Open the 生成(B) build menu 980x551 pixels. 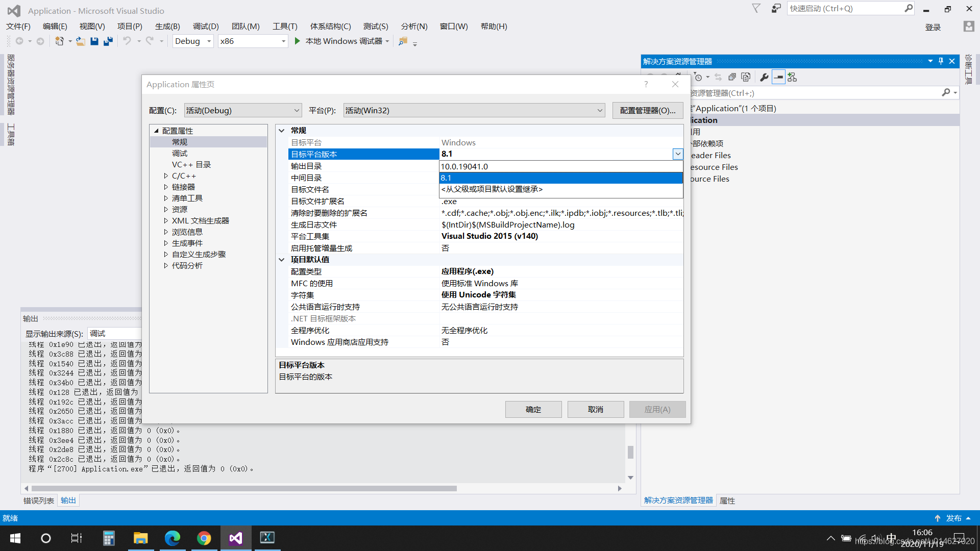pos(167,26)
